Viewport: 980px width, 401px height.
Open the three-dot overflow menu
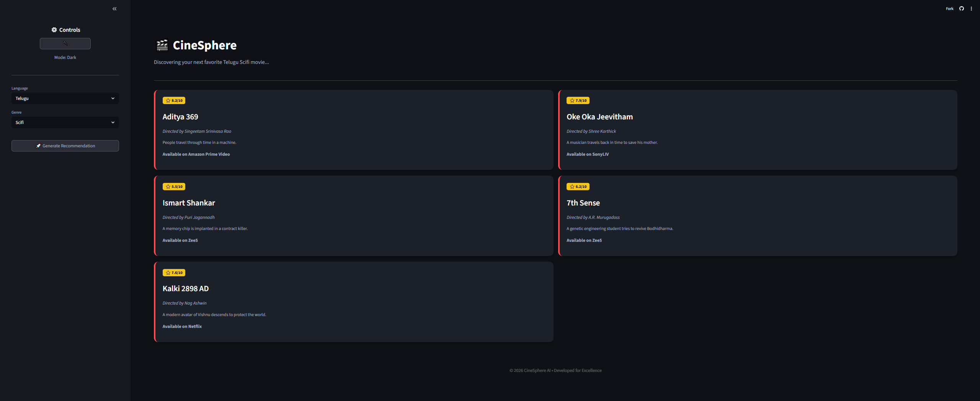click(971, 8)
